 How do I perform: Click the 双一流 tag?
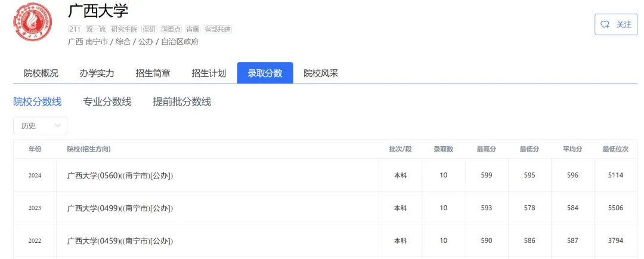pyautogui.click(x=95, y=30)
